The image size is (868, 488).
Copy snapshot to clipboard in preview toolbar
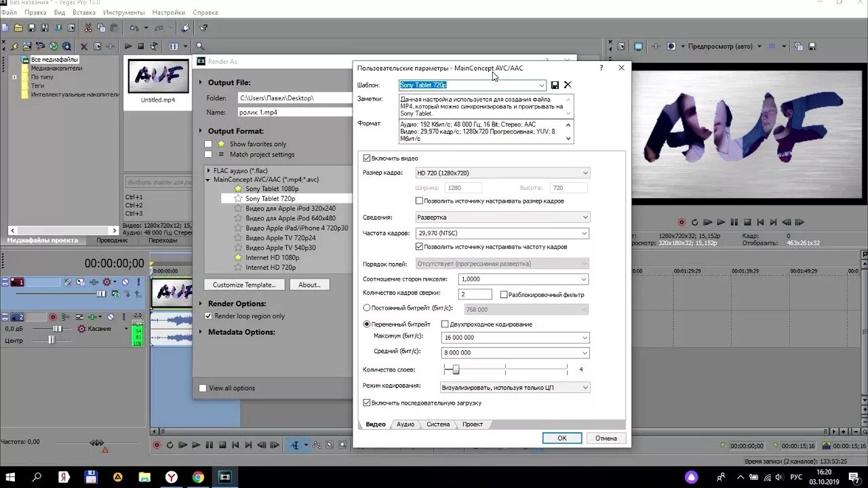[798, 46]
